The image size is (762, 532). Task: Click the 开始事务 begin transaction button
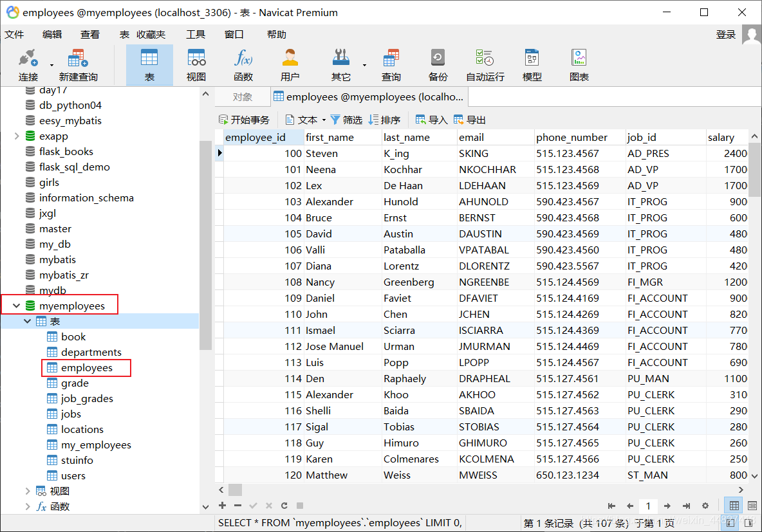[244, 120]
